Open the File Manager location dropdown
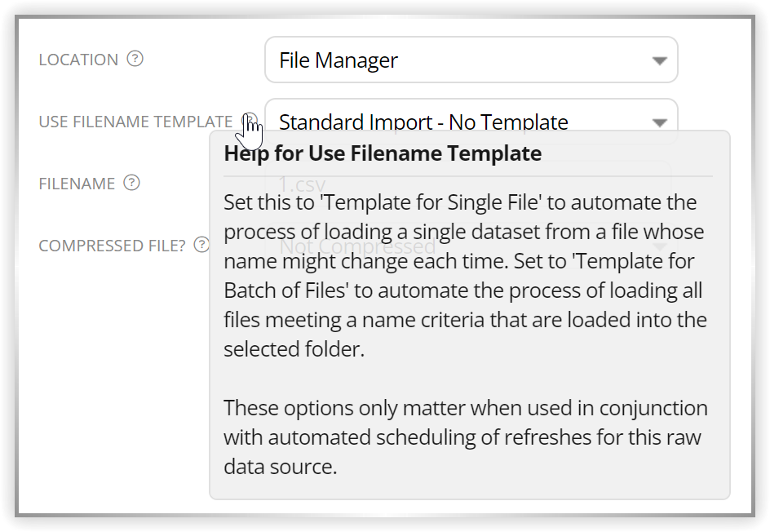770x532 pixels. click(471, 60)
